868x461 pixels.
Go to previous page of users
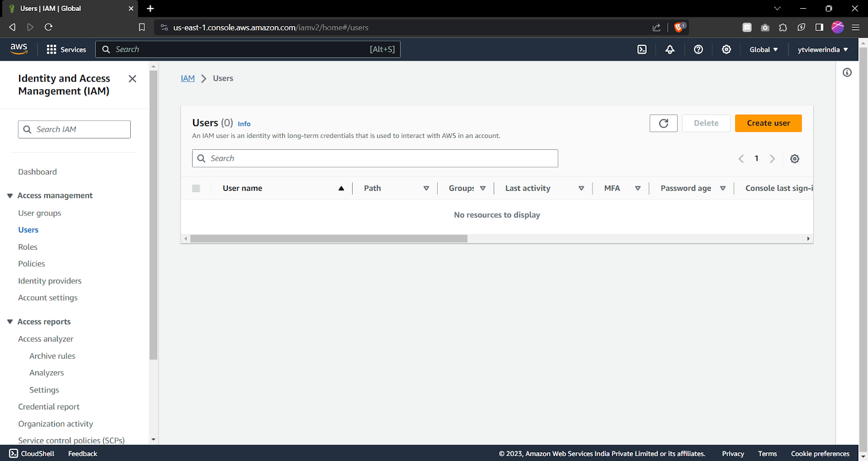pyautogui.click(x=741, y=159)
